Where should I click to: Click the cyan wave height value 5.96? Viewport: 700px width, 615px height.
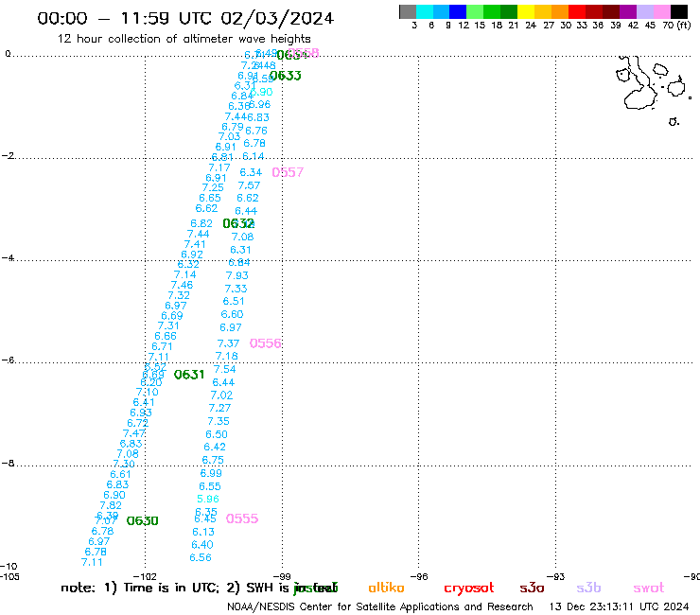point(208,499)
